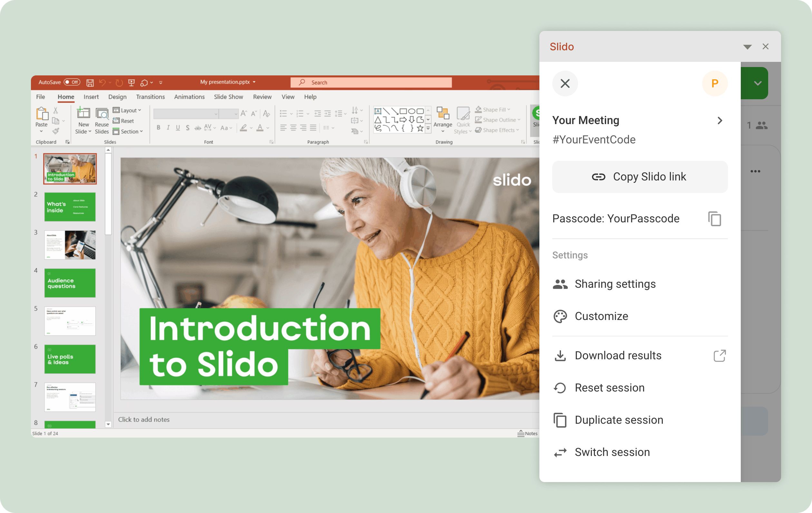Viewport: 812px width, 513px height.
Task: Click the Download results icon
Action: click(560, 355)
